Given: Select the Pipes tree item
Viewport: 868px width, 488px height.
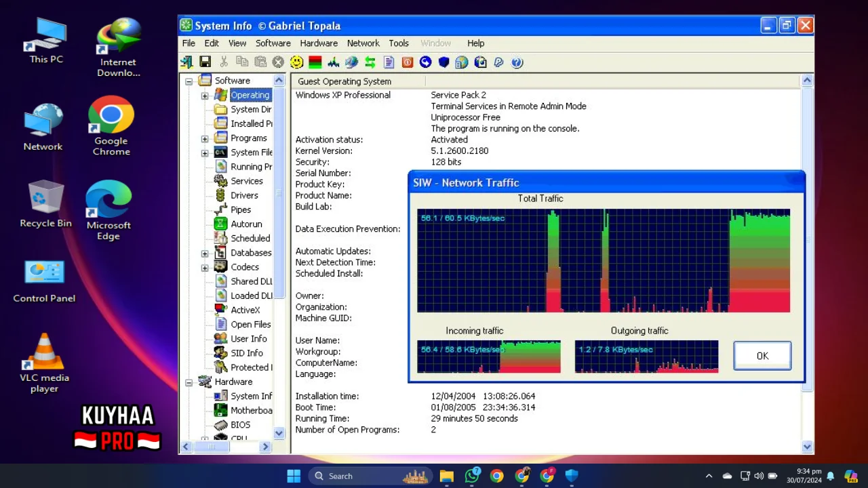Looking at the screenshot, I should pyautogui.click(x=241, y=209).
